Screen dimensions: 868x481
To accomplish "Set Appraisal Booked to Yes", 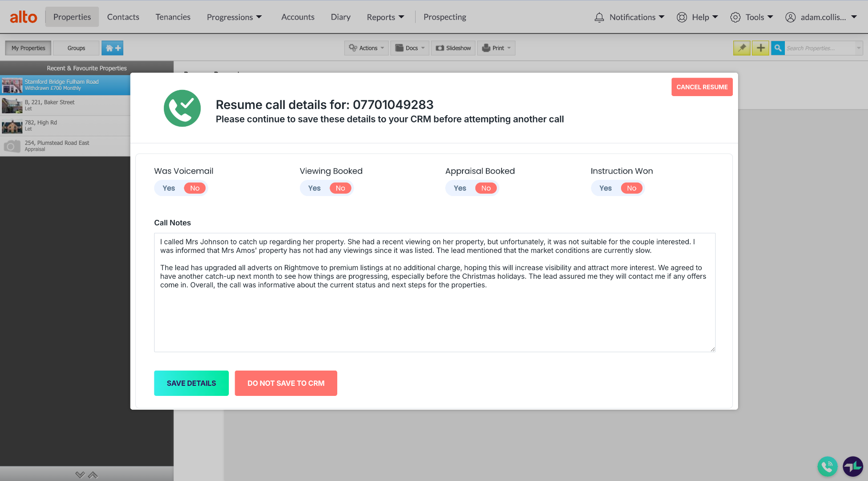I will (x=460, y=188).
